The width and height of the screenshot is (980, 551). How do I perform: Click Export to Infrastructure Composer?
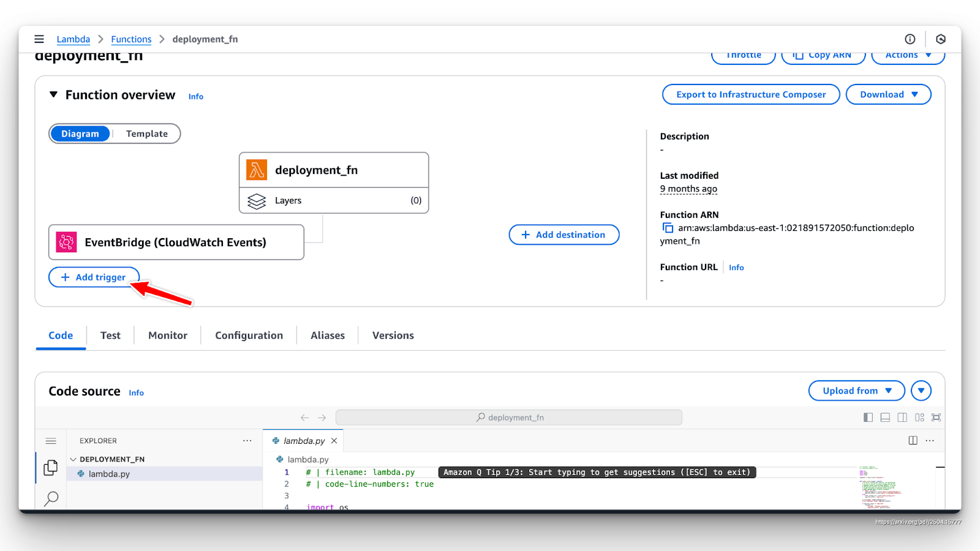[x=751, y=94]
